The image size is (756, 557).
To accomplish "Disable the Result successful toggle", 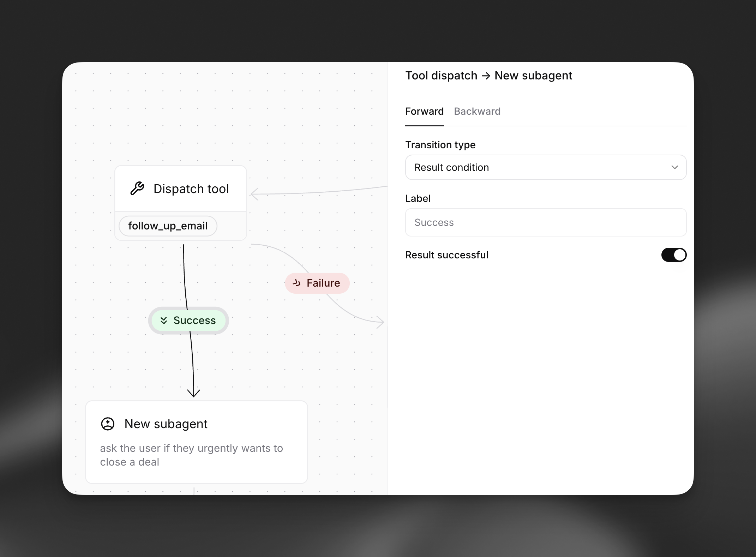I will pyautogui.click(x=673, y=255).
